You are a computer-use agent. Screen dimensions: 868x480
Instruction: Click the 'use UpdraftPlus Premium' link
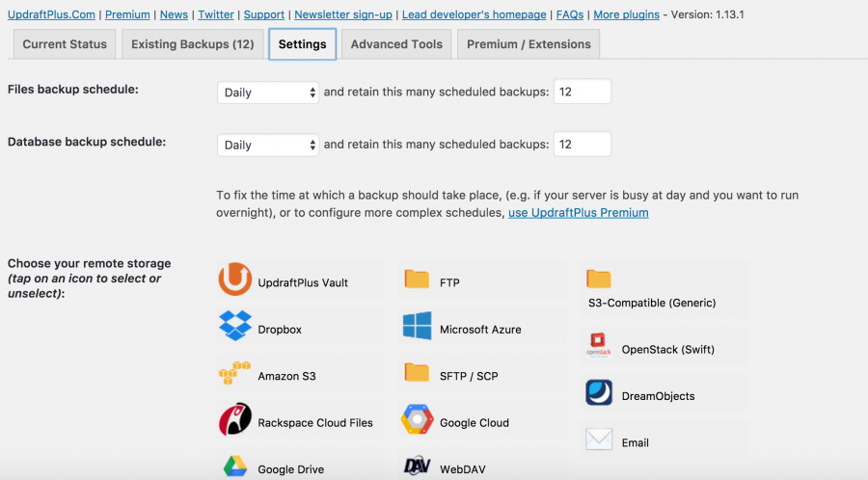579,213
